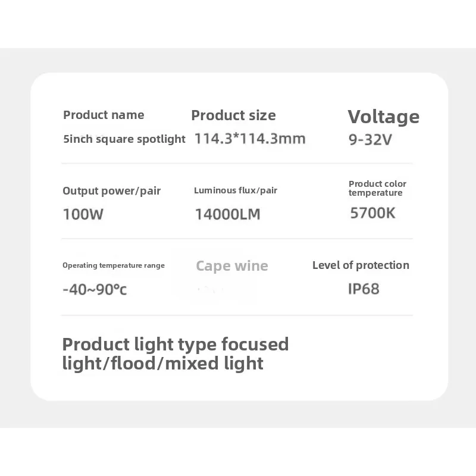Screen dimensions: 476x476
Task: Click the "Product color temperature" label
Action: tap(377, 188)
